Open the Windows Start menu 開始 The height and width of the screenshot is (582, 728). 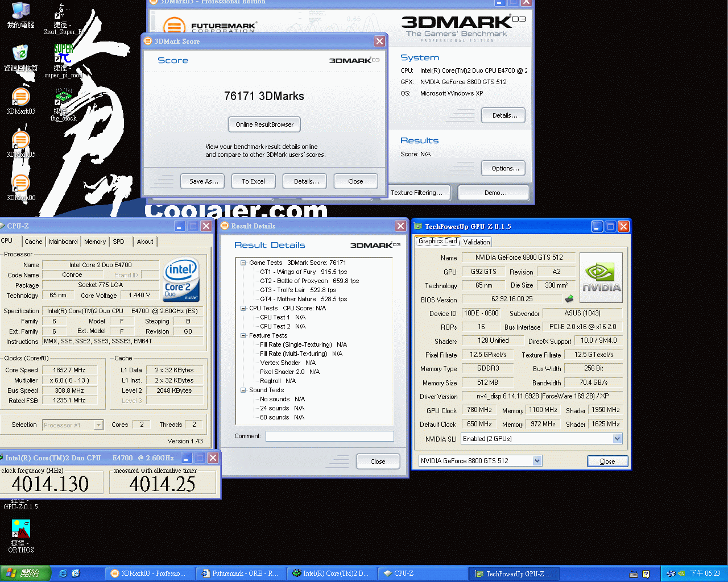25,573
